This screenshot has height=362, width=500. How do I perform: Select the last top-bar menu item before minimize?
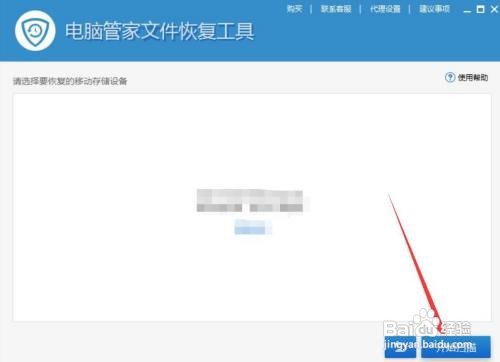tap(435, 9)
